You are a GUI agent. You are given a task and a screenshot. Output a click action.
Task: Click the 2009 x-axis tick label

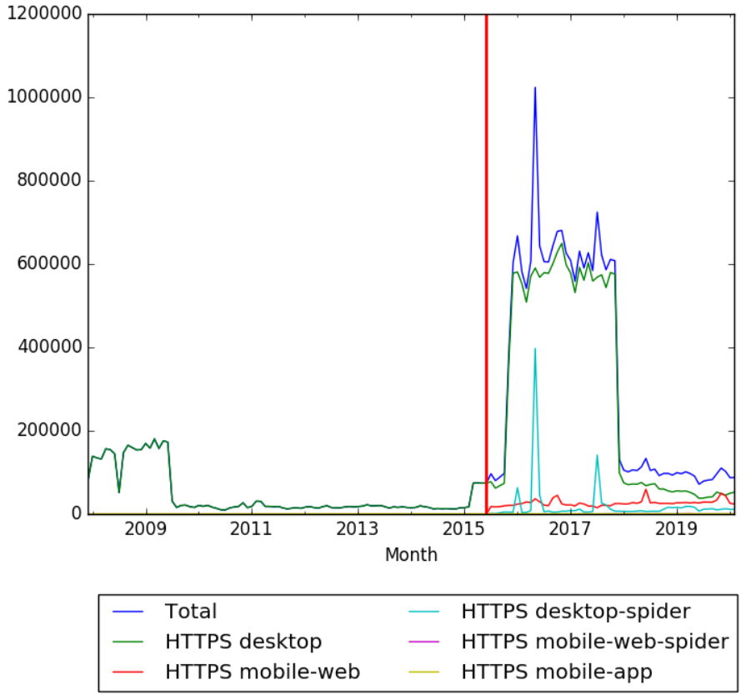tap(147, 530)
